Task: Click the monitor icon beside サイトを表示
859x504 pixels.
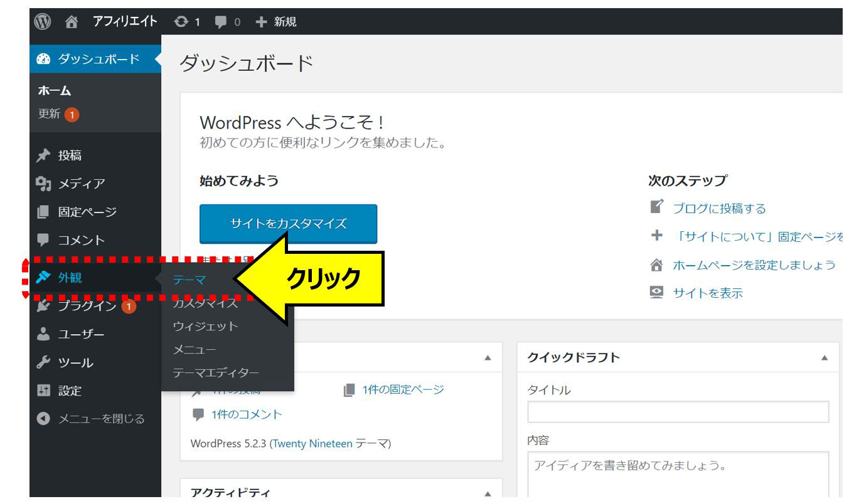Action: pos(656,293)
